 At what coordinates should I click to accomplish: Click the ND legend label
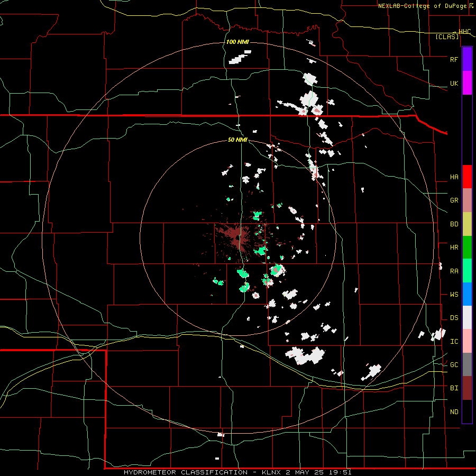[x=454, y=412]
